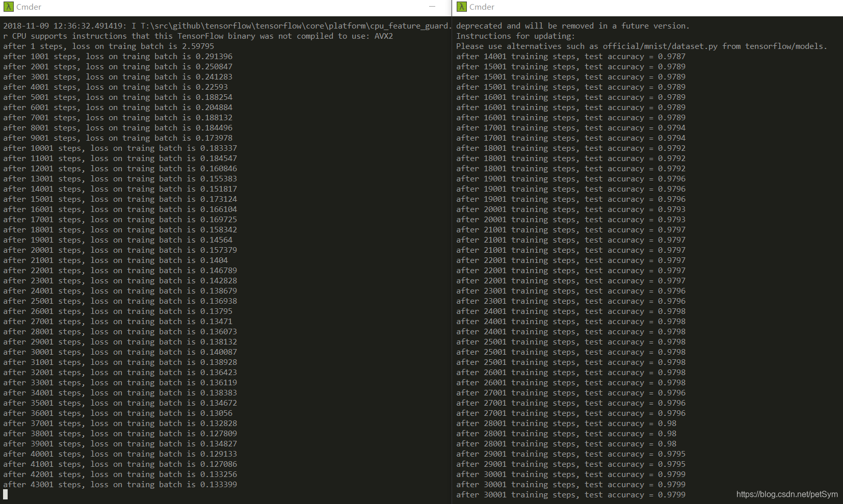This screenshot has height=504, width=843.
Task: Click the loss 0.173124 line at 15001 steps
Action: click(120, 199)
